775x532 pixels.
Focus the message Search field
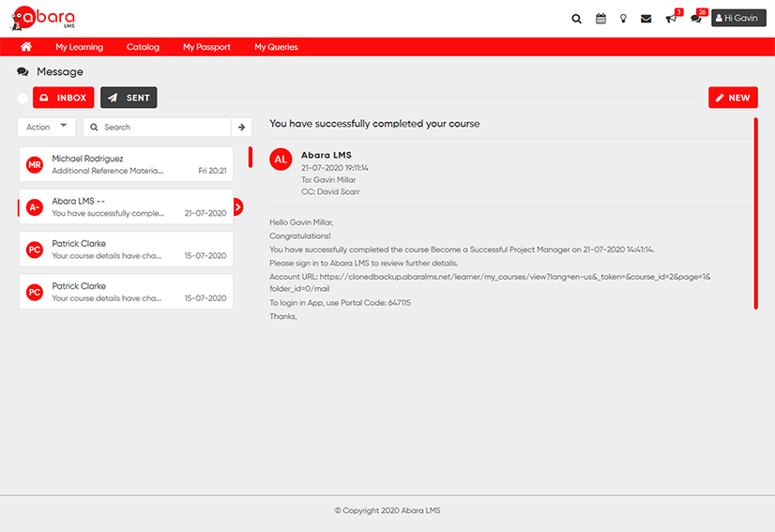pyautogui.click(x=158, y=127)
